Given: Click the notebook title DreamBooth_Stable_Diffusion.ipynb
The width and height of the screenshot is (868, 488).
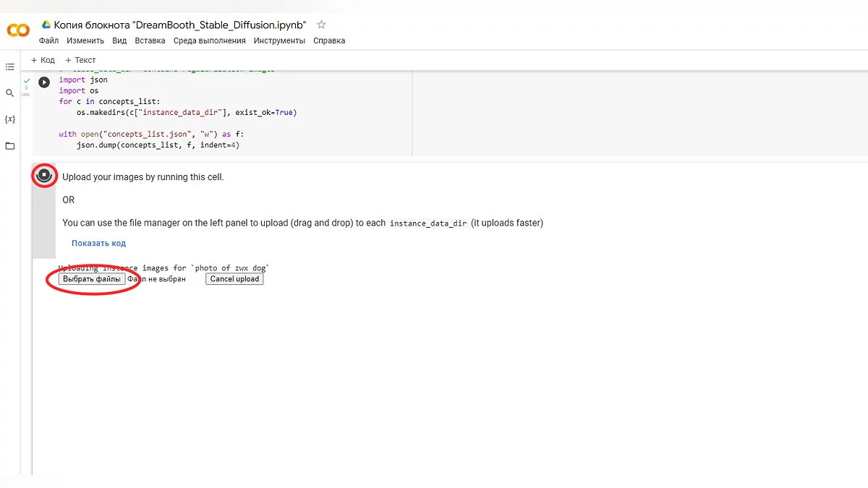Looking at the screenshot, I should coord(180,25).
